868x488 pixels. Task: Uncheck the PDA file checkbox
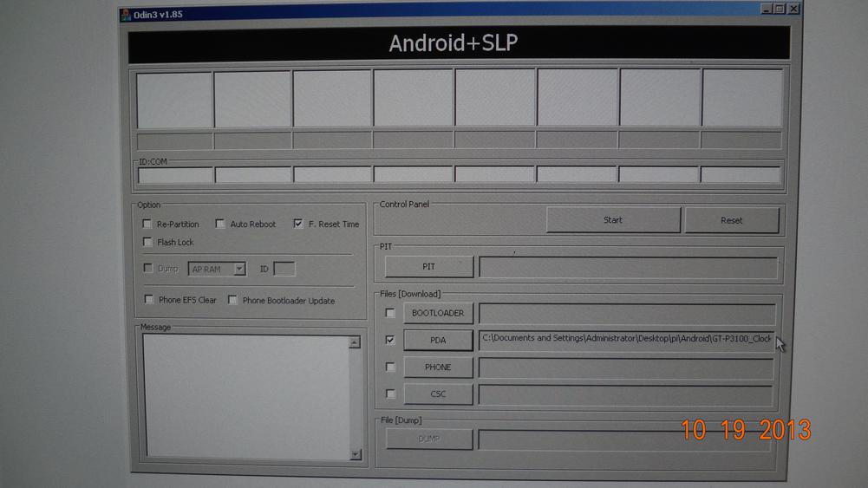(x=389, y=340)
